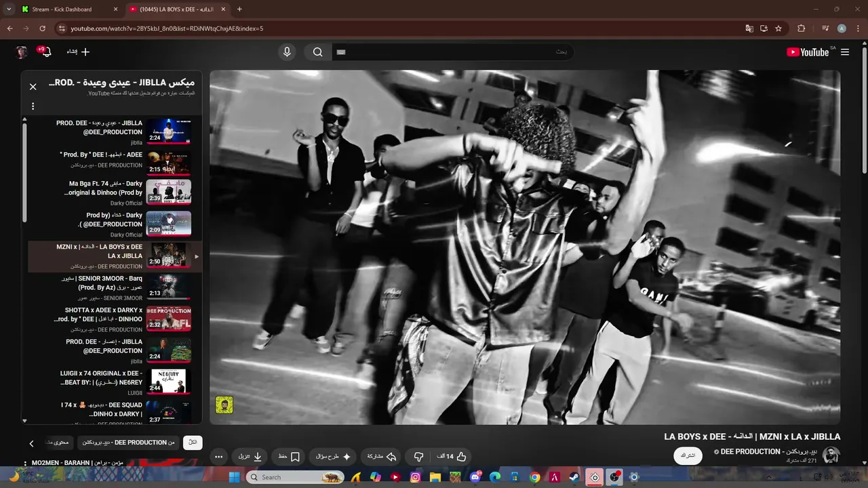The image size is (868, 488).
Task: Click the main video player frame
Action: tap(525, 247)
